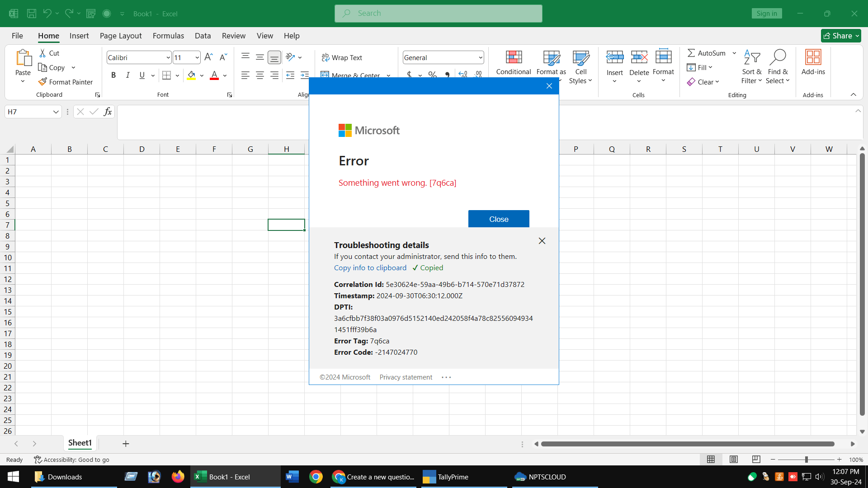Screen dimensions: 868x488
Task: Click the Increase Font Size icon
Action: tap(208, 57)
